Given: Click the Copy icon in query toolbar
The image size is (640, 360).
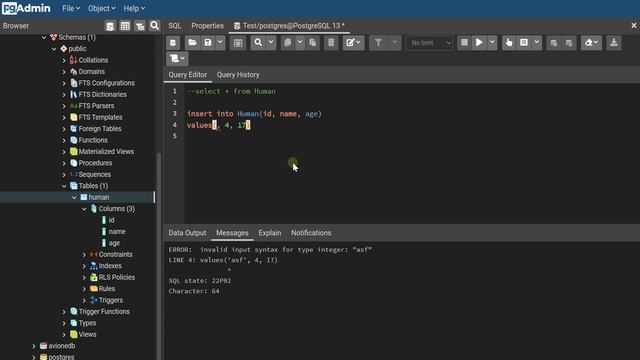Looking at the screenshot, I should coord(288,43).
